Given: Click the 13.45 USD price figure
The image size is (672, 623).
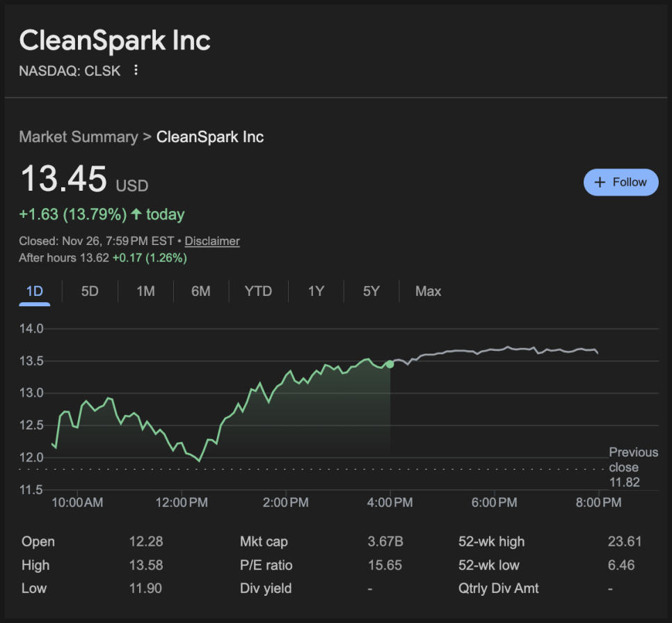Looking at the screenshot, I should [x=64, y=180].
